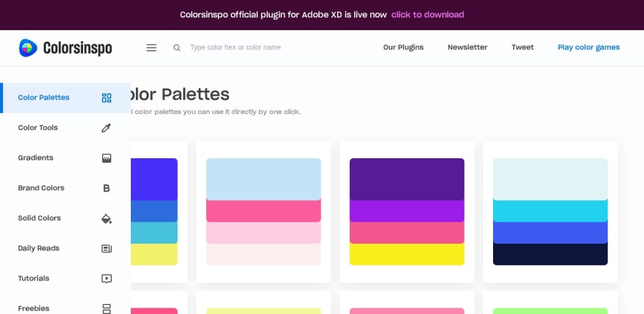The height and width of the screenshot is (314, 644).
Task: Click the Brand Colors B icon
Action: (x=106, y=188)
